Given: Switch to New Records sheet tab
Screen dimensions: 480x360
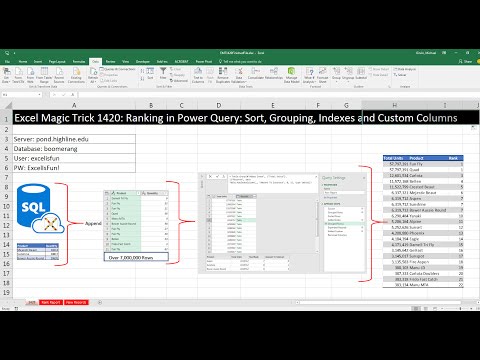Looking at the screenshot, I should (x=76, y=302).
